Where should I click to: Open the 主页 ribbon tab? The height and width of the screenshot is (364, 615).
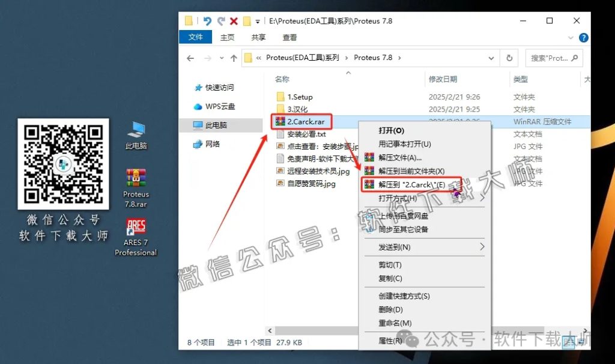click(x=227, y=37)
